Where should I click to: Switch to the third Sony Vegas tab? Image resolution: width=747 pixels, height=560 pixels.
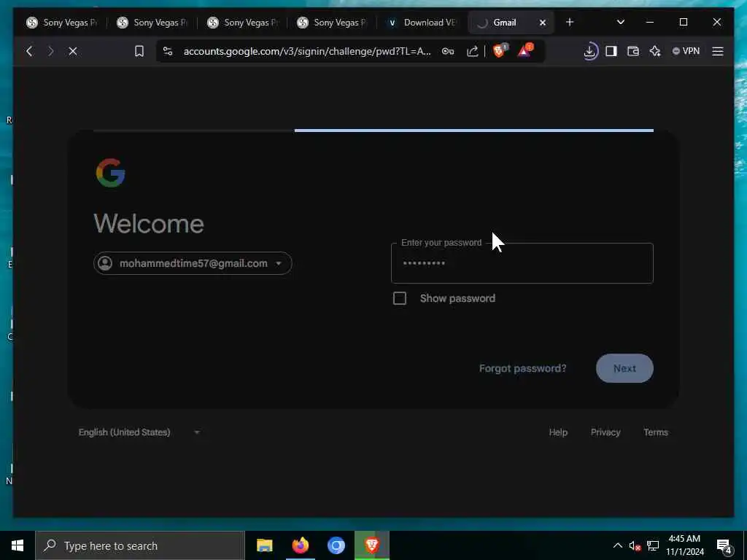[x=244, y=23]
